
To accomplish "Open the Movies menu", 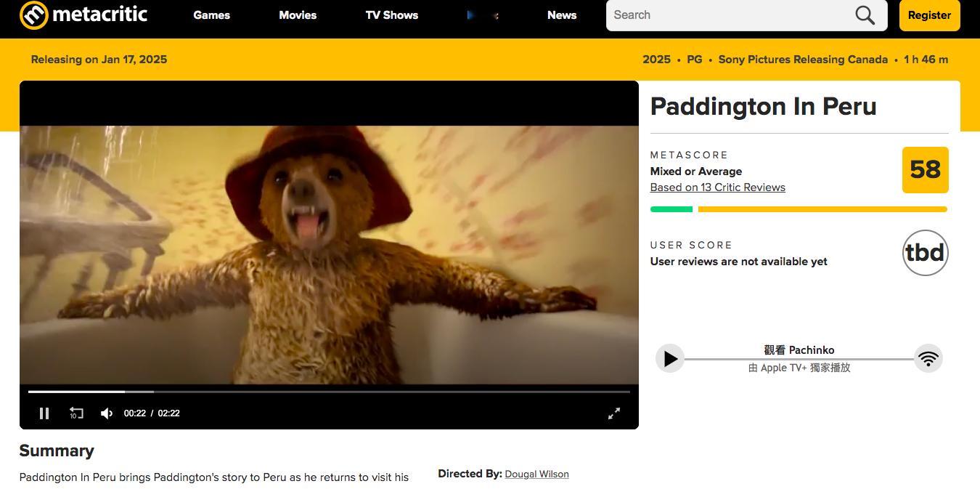I will pos(298,15).
